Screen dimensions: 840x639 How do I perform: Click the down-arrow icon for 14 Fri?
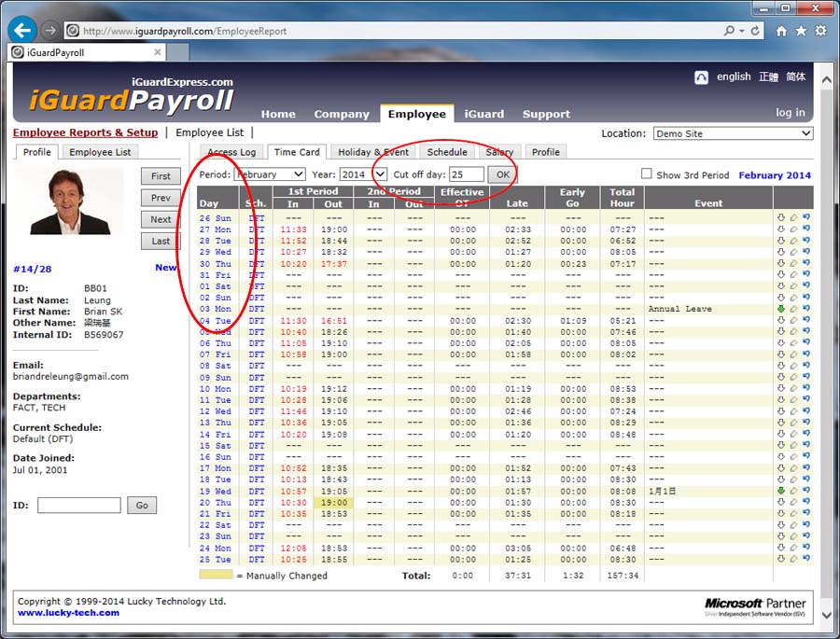coord(781,434)
